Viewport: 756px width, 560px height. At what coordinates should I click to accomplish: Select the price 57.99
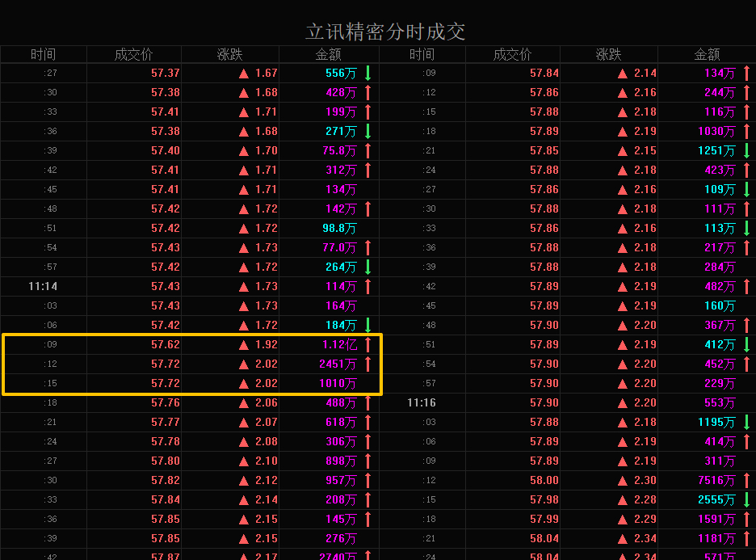point(544,519)
